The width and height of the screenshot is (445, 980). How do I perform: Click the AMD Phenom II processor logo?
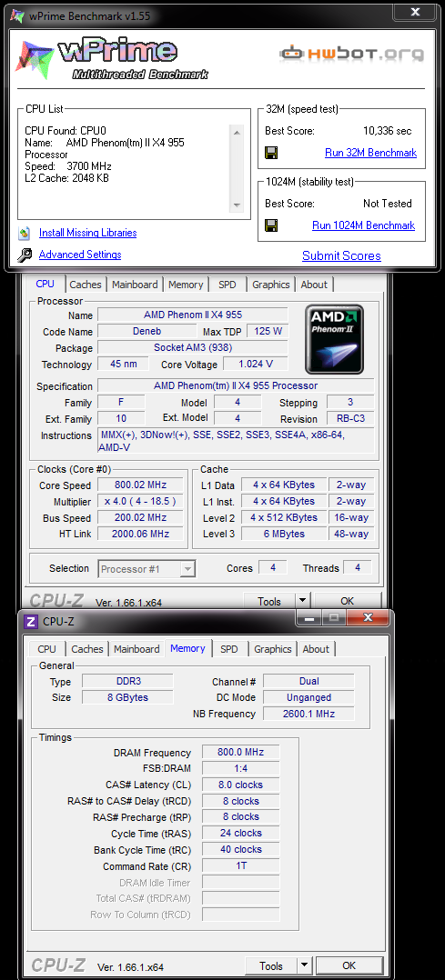coord(334,339)
